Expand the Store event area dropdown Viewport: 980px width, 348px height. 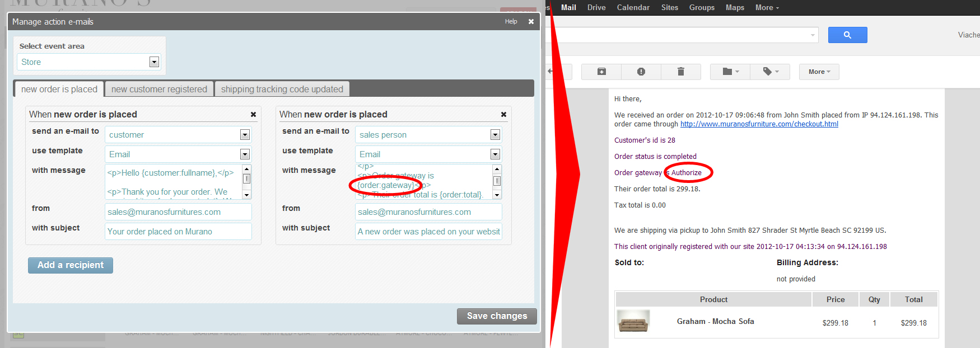point(154,62)
